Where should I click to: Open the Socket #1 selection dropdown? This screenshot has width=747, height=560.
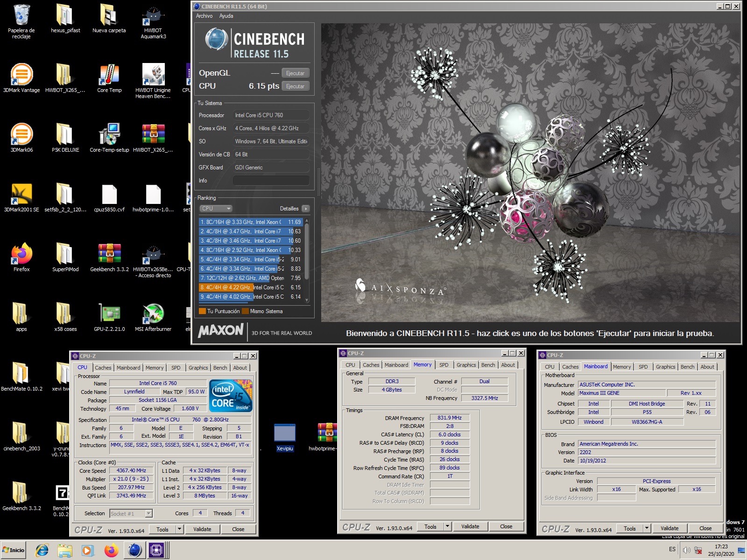click(131, 514)
